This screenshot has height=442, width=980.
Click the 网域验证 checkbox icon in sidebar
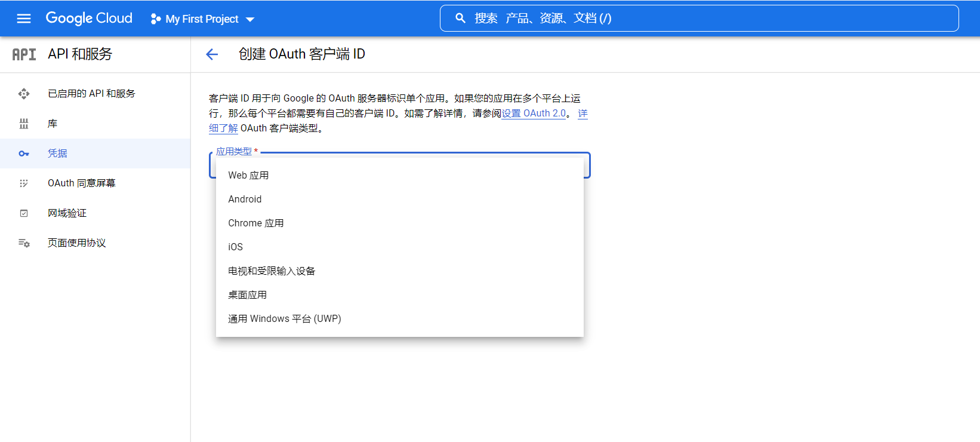24,213
